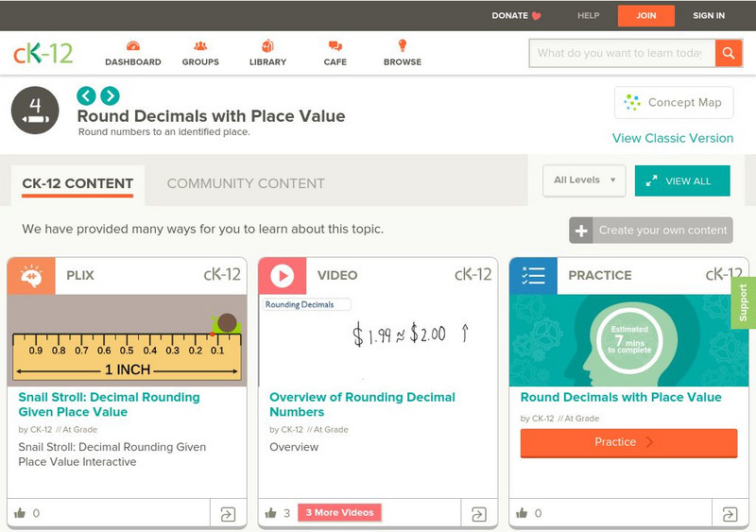Click the Snail Stroll Interactive description text

112,455
